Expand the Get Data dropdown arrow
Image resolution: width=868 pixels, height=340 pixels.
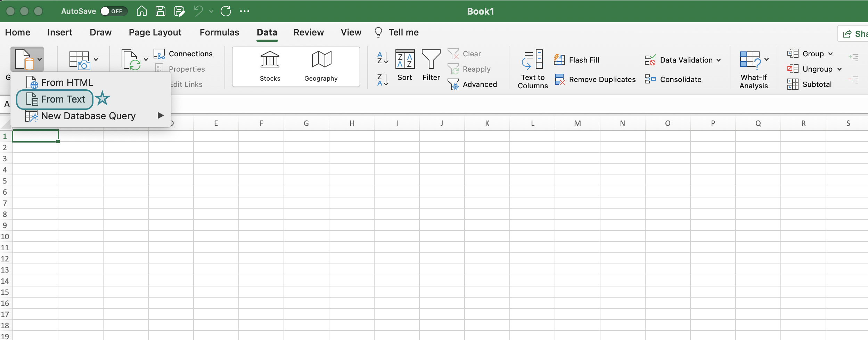[x=40, y=59]
